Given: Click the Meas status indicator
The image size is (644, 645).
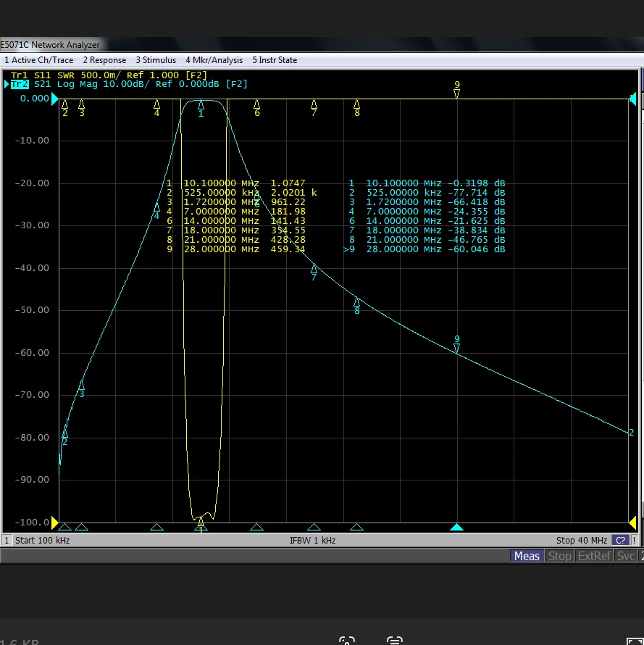Looking at the screenshot, I should point(527,556).
